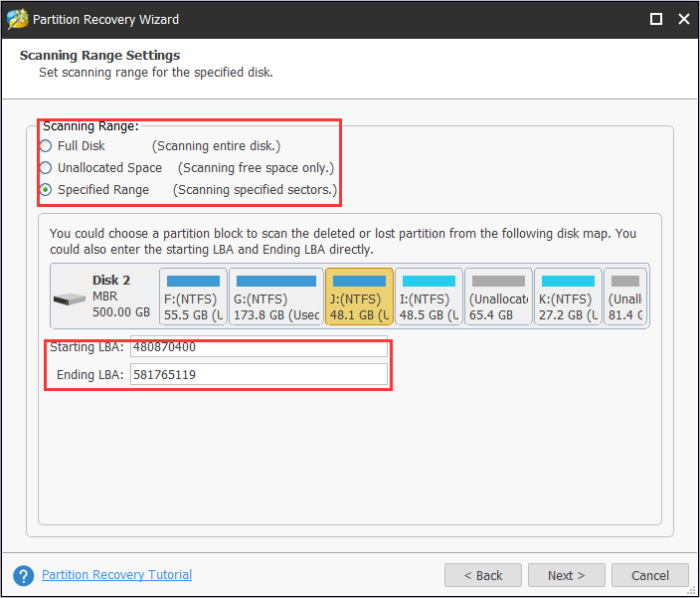Click the blue help question mark icon
700x598 pixels.
[24, 576]
